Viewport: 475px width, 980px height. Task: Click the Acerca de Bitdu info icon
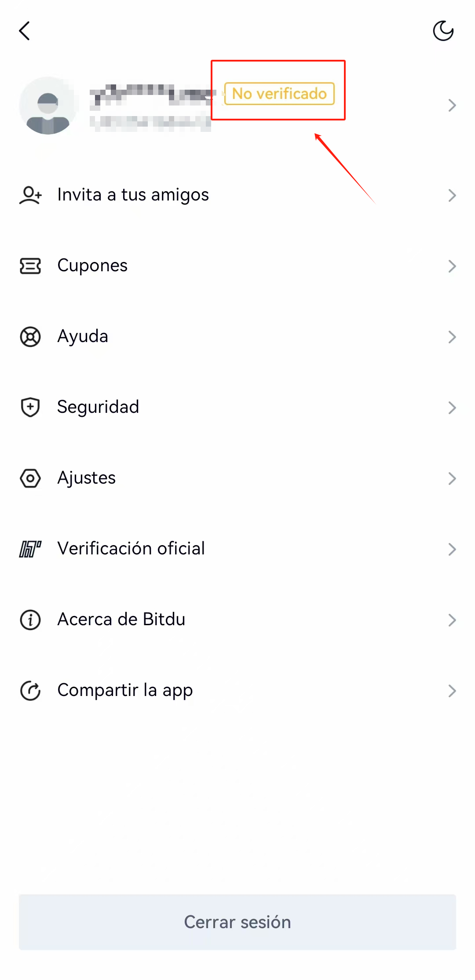[30, 620]
